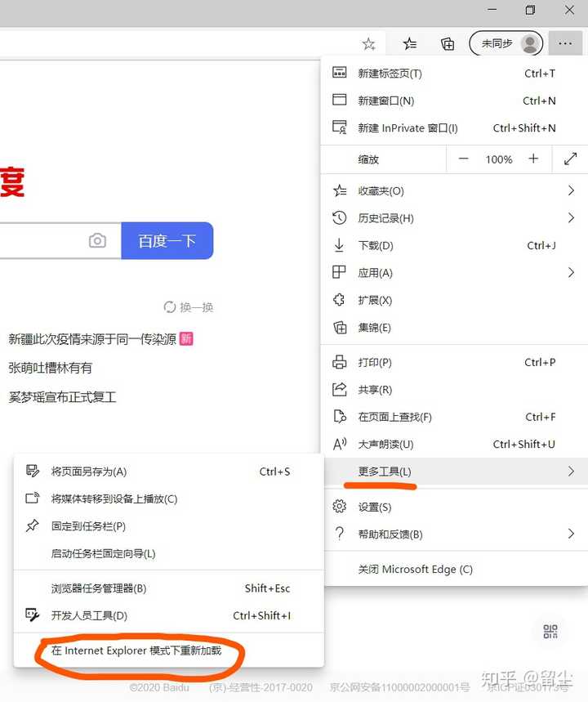Click the add to favorites star icon
588x702 pixels.
(368, 44)
